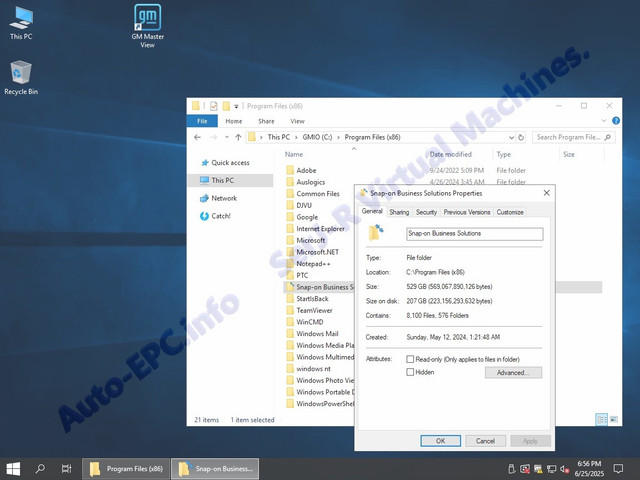Click the Search Program Files box

click(573, 137)
